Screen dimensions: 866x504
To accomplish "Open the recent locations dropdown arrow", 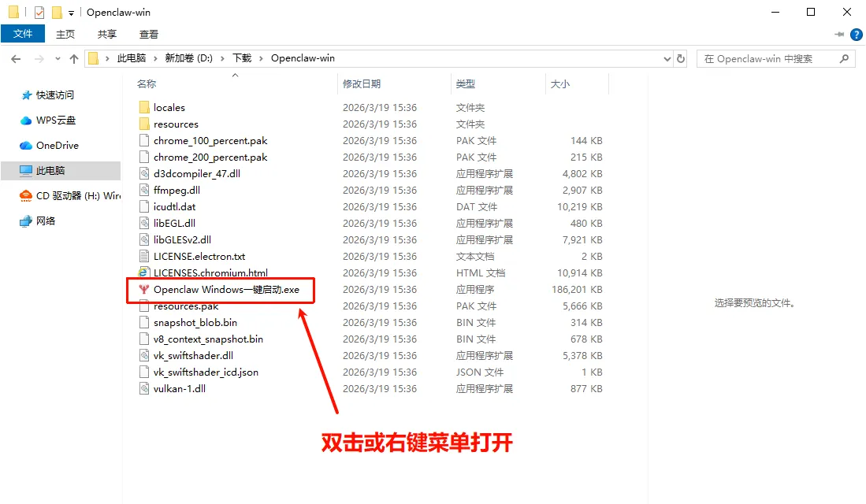I will [x=58, y=58].
